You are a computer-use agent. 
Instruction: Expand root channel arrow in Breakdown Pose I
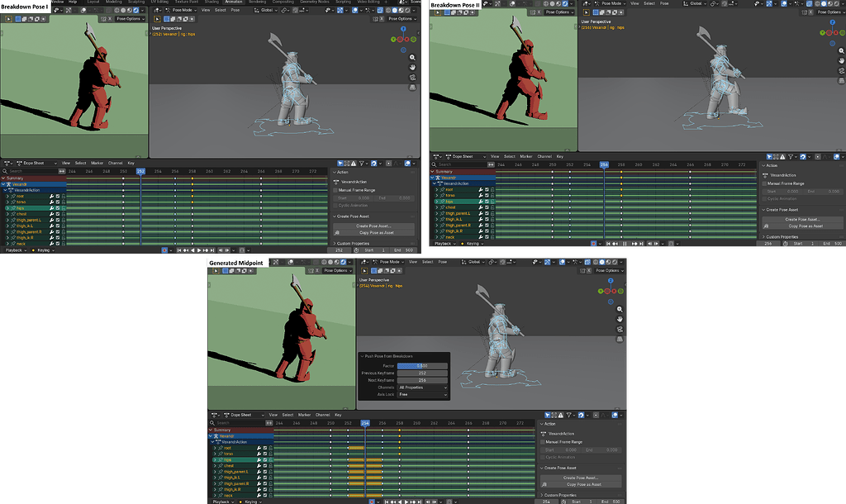click(x=7, y=196)
